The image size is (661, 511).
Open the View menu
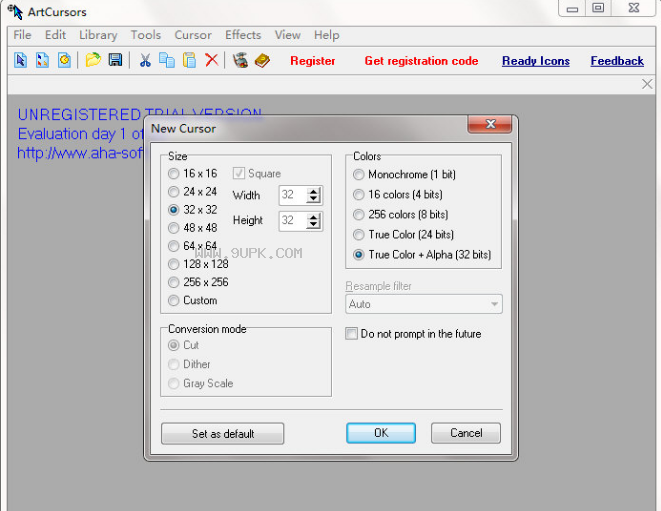pos(288,35)
